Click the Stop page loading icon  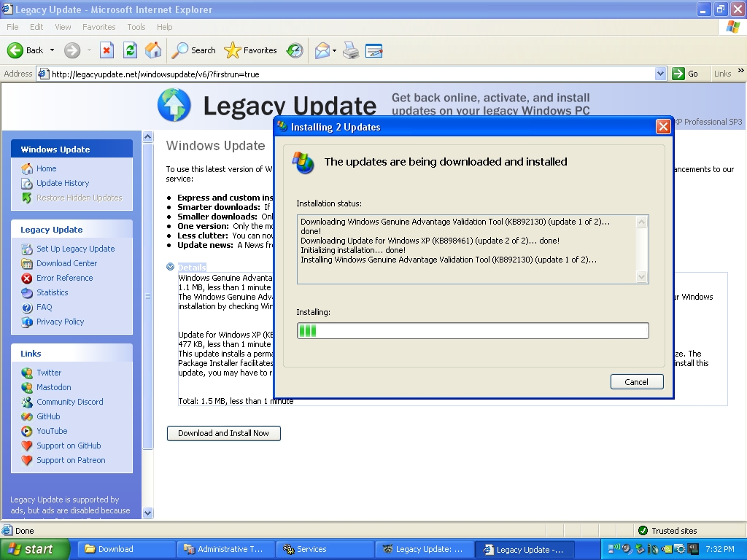click(107, 50)
